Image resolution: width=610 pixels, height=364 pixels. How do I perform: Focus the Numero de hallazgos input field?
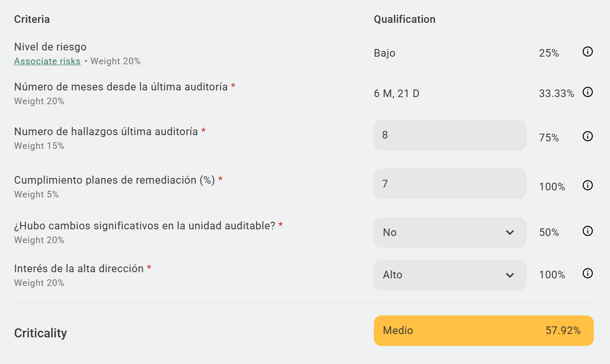450,135
